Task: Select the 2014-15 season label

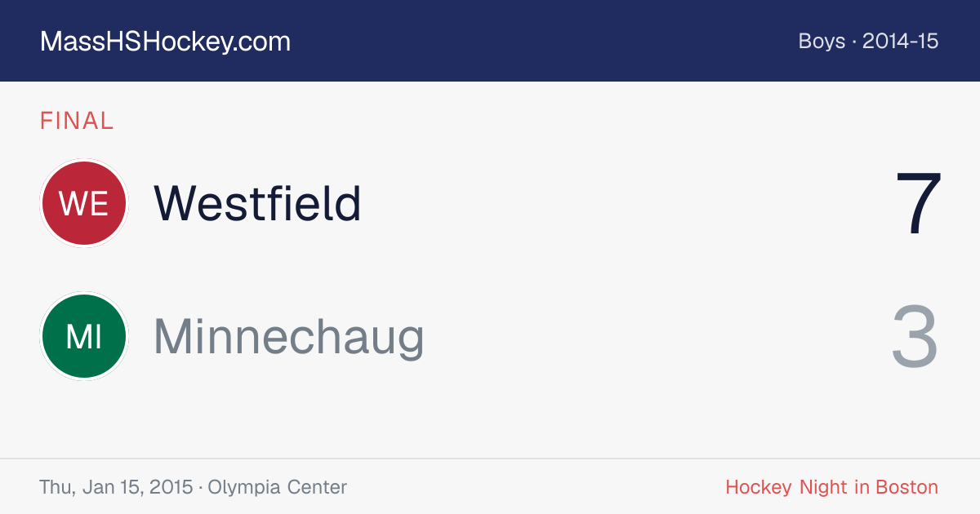Action: [900, 42]
